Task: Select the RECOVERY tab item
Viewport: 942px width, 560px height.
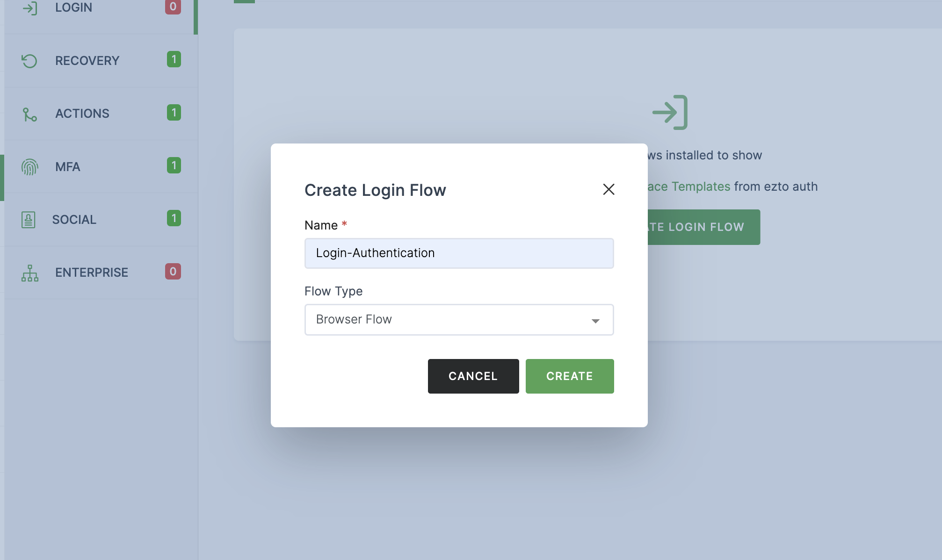Action: click(100, 59)
